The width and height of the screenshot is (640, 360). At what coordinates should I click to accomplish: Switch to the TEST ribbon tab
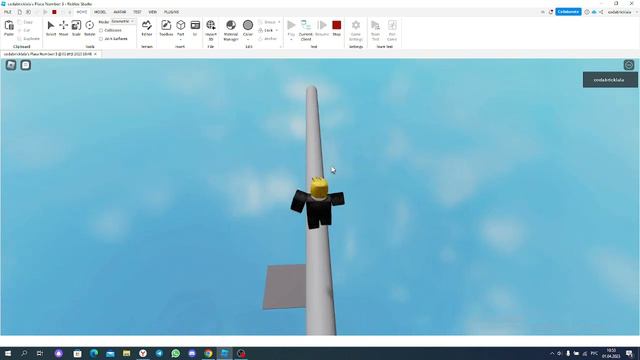137,12
